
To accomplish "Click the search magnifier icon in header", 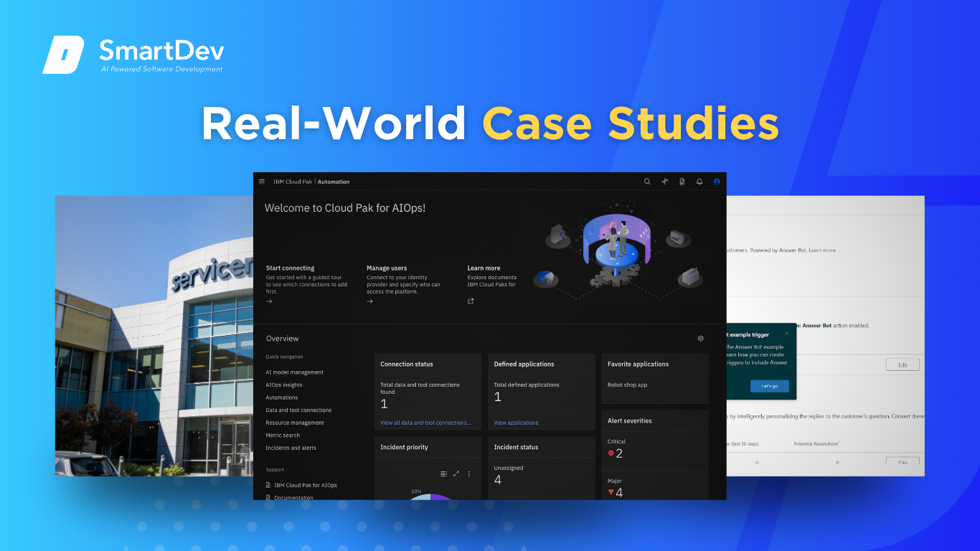I will click(647, 182).
